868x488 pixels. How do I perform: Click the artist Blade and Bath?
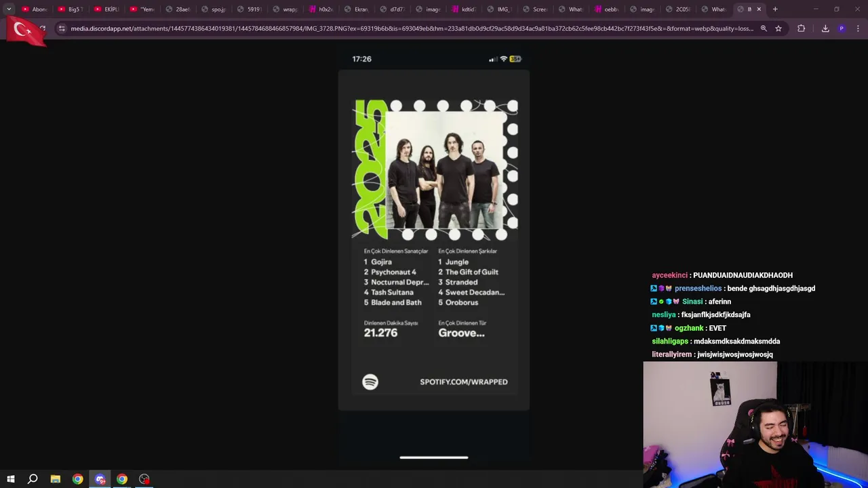[396, 302]
